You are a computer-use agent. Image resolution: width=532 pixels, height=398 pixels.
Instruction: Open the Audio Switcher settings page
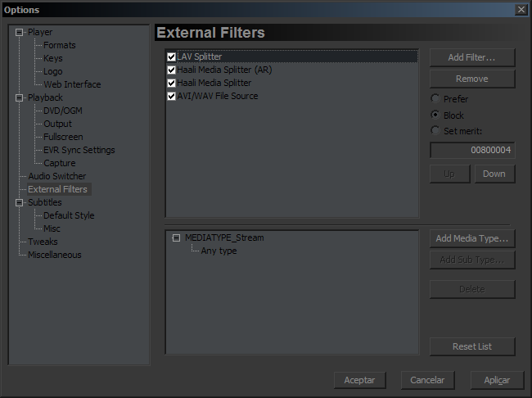pos(56,176)
